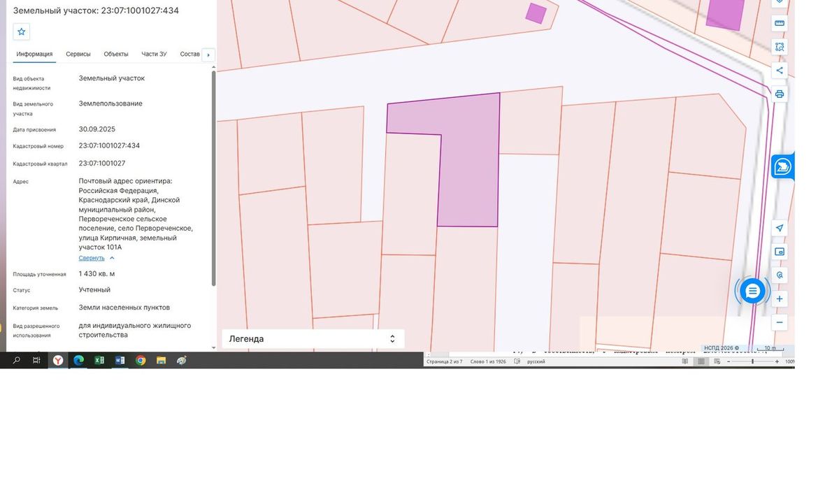Zoom out the map with minus
This screenshot has width=839, height=504.
780,322
